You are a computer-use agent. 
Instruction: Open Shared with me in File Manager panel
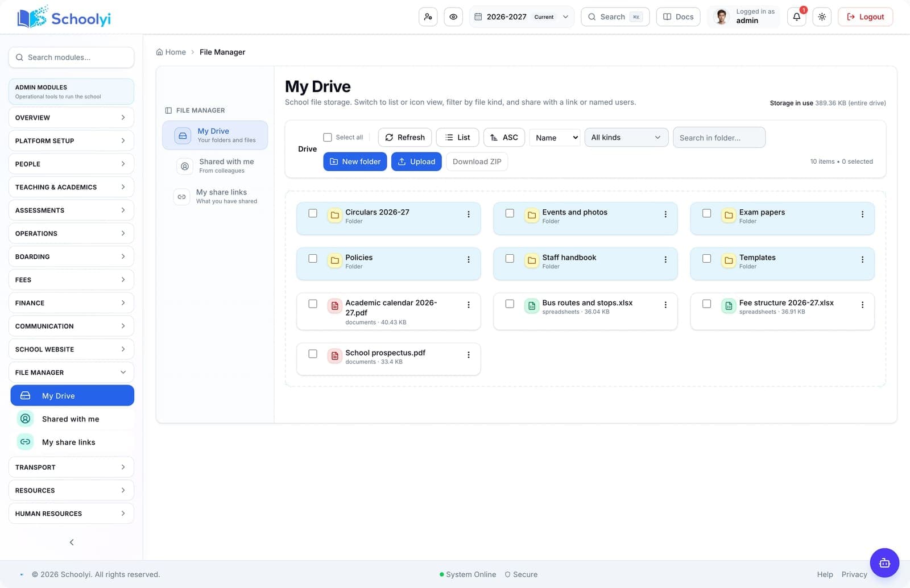(215, 165)
